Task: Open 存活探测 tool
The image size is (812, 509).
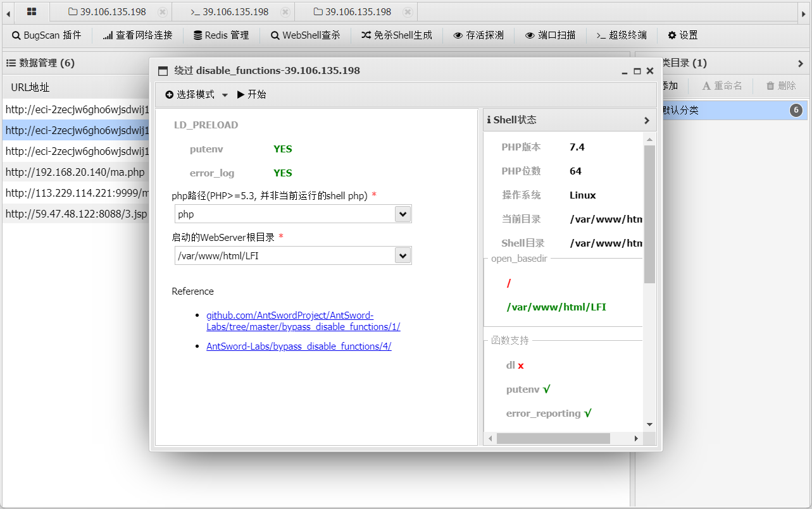Action: (478, 35)
